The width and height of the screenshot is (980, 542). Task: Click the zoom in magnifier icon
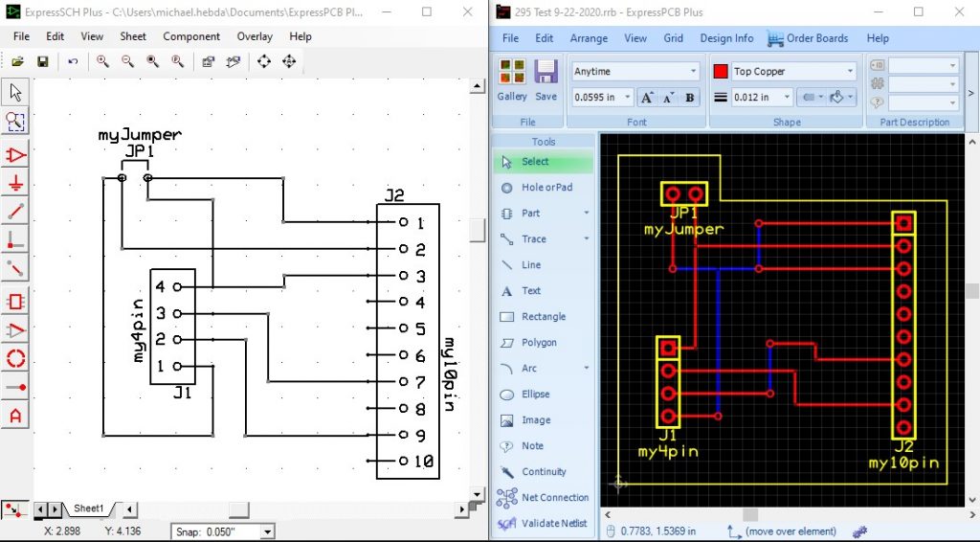click(x=102, y=61)
